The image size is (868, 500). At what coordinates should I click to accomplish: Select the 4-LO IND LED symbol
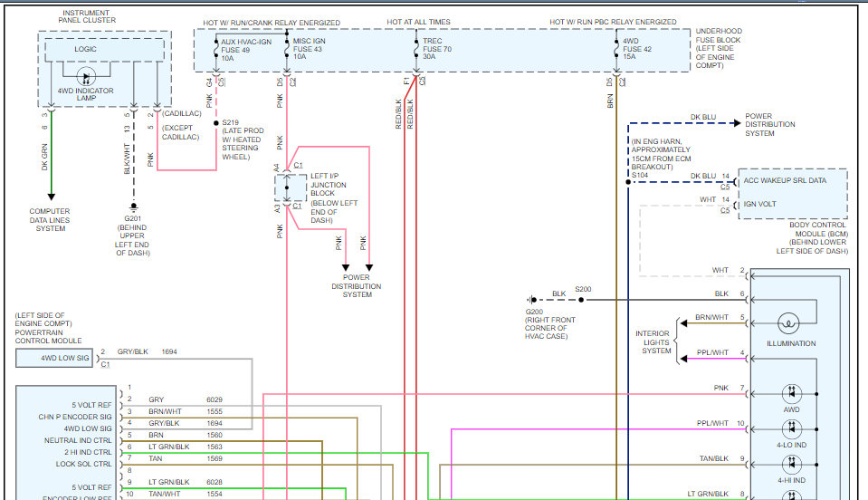point(791,428)
